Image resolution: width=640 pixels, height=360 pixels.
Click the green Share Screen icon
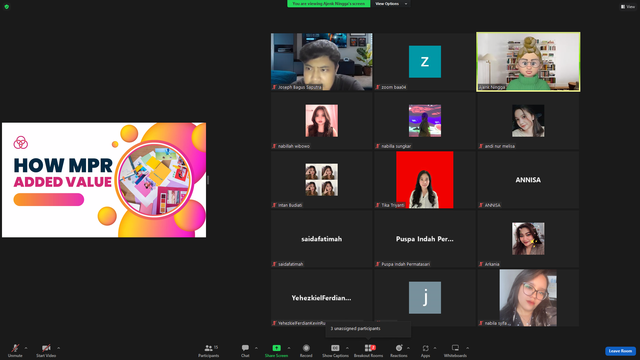(276, 348)
